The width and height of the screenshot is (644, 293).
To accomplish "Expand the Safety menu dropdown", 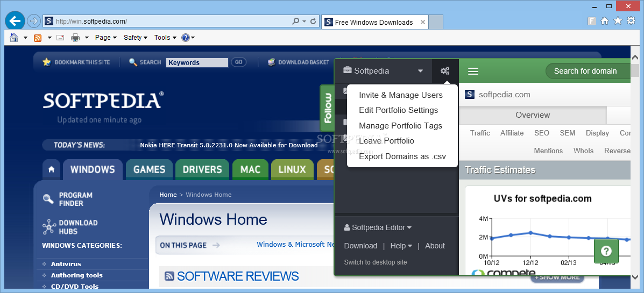I will tap(136, 37).
